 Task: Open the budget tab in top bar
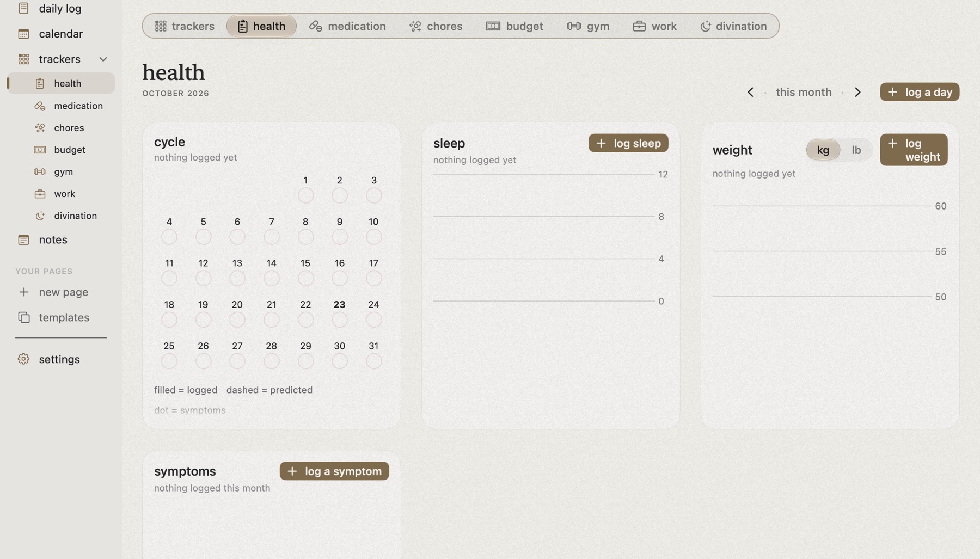pyautogui.click(x=514, y=26)
